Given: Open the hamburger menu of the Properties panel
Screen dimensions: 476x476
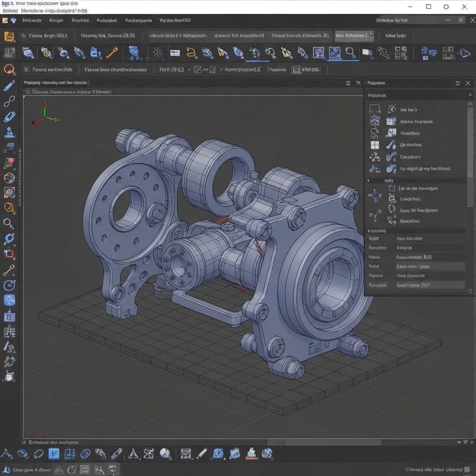Looking at the screenshot, I should click(x=457, y=83).
